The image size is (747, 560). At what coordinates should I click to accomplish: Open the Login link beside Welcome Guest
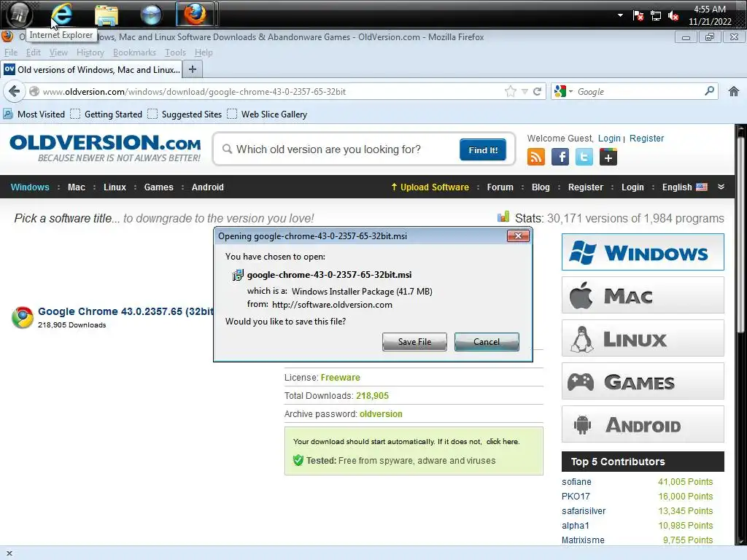pos(609,138)
